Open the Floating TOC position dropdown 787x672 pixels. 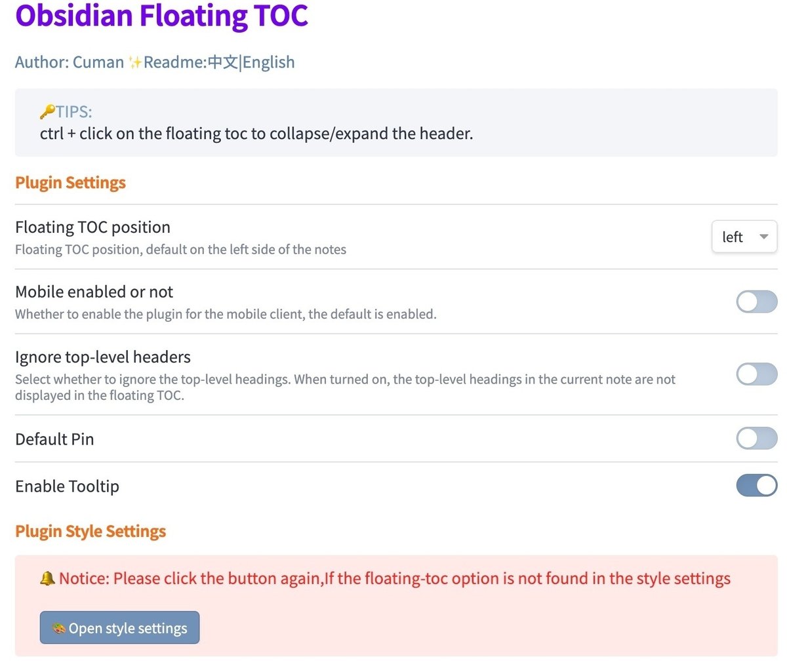[x=744, y=237]
